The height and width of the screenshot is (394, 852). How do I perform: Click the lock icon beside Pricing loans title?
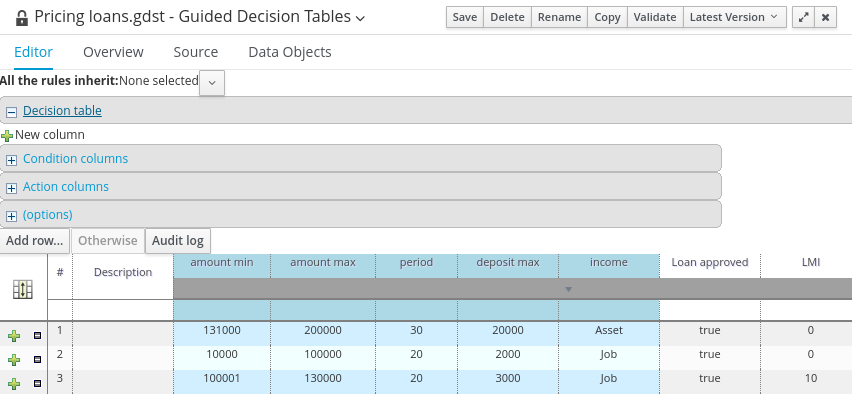22,18
